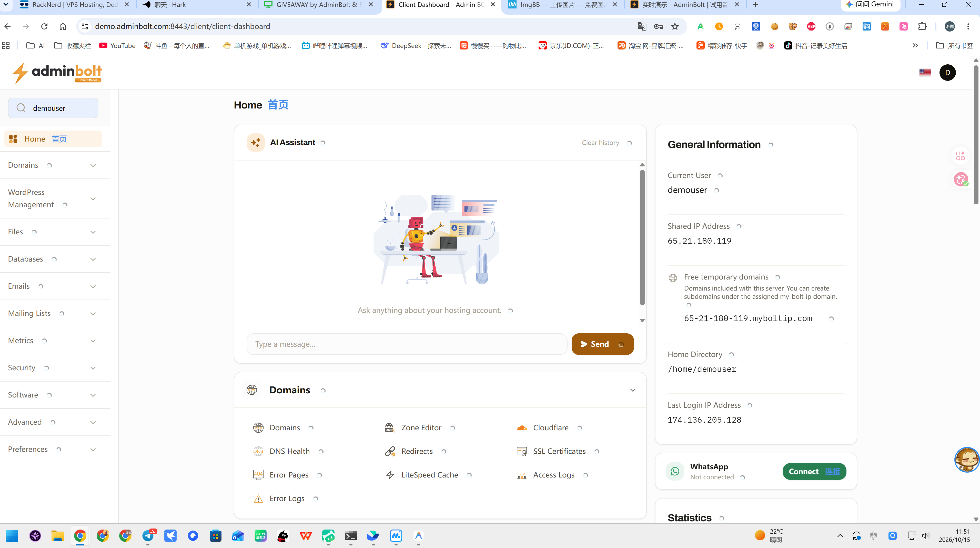Click the Zone Editor DNS icon
980x548 pixels.
click(390, 428)
